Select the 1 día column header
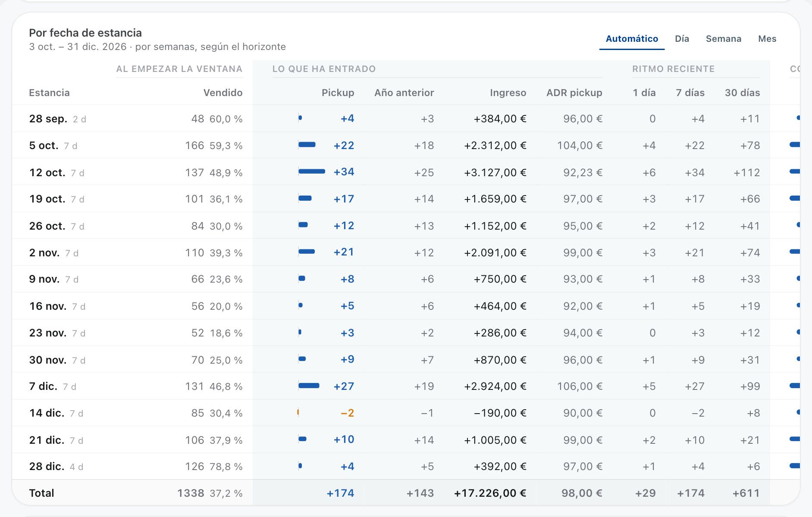This screenshot has width=812, height=517. point(644,93)
